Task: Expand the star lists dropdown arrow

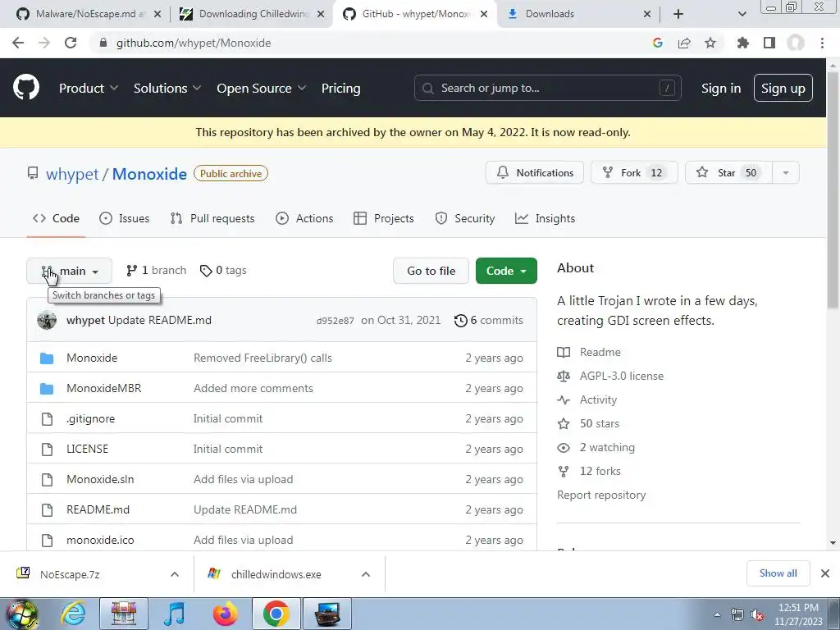Action: click(x=785, y=173)
